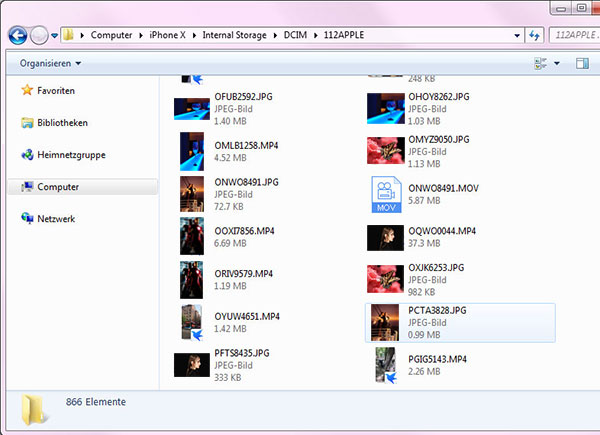Expand the arrow after Computer breadcrumb
The image size is (600, 435).
pos(141,36)
